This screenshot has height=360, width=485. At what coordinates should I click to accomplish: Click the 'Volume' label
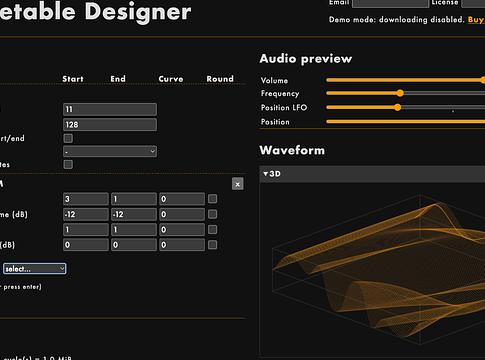pyautogui.click(x=274, y=80)
